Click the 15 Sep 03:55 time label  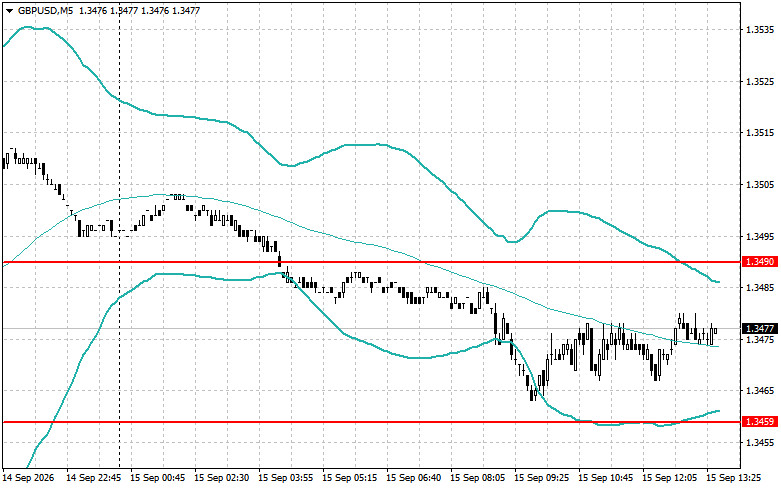[285, 478]
